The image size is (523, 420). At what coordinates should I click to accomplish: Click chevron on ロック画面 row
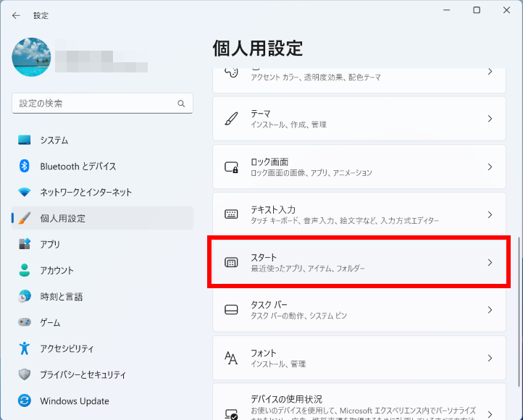coord(490,167)
